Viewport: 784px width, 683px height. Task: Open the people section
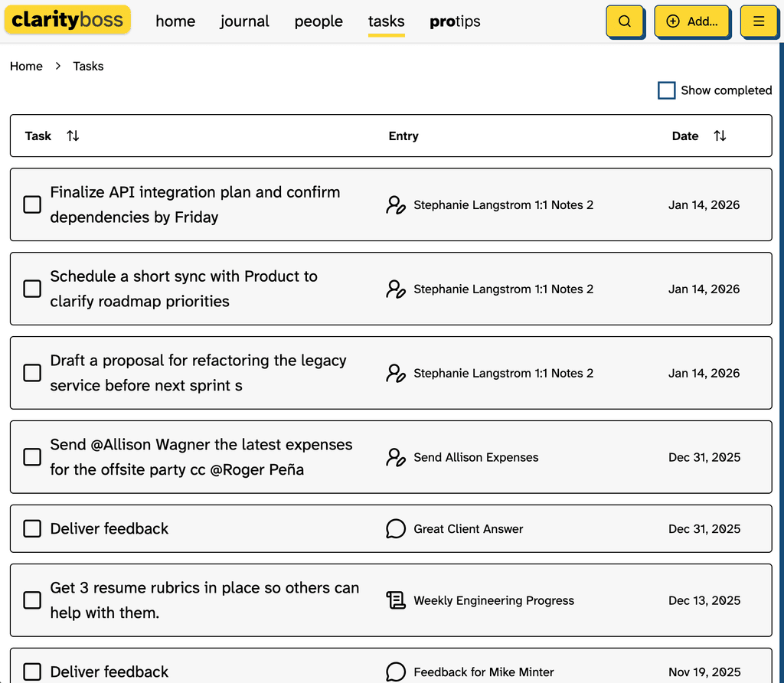pos(318,21)
